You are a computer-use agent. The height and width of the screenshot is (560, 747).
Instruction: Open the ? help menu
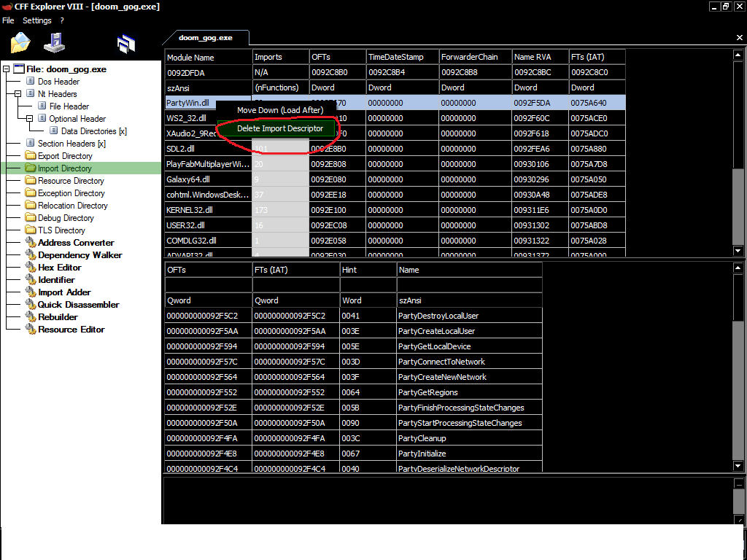point(62,20)
